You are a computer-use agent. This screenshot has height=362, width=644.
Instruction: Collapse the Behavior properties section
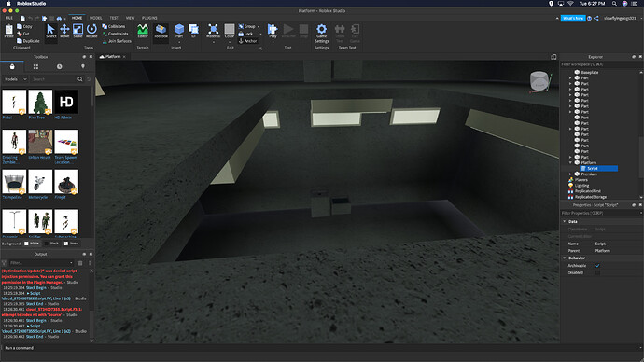[565, 258]
